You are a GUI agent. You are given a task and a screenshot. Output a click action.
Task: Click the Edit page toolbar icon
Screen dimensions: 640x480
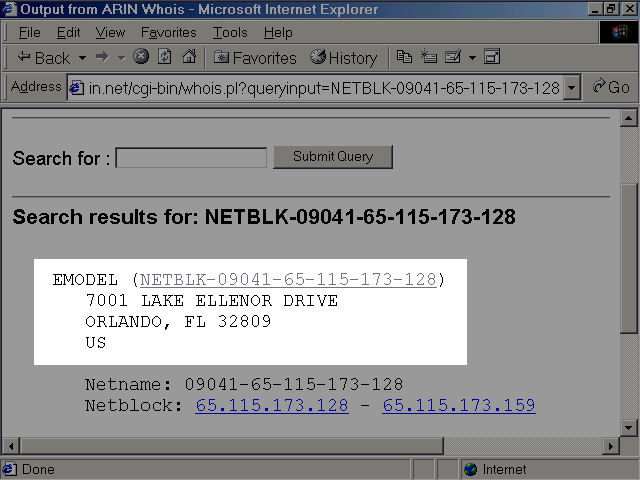(x=453, y=56)
